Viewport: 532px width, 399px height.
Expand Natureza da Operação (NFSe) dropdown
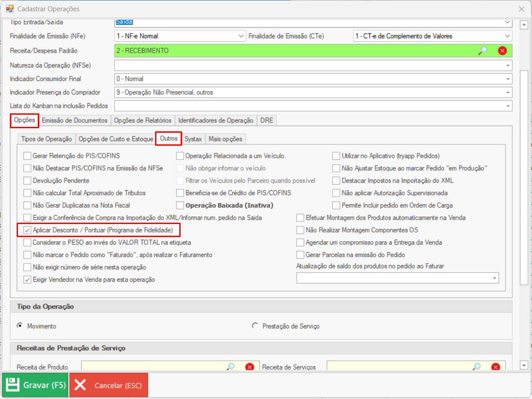(x=508, y=65)
